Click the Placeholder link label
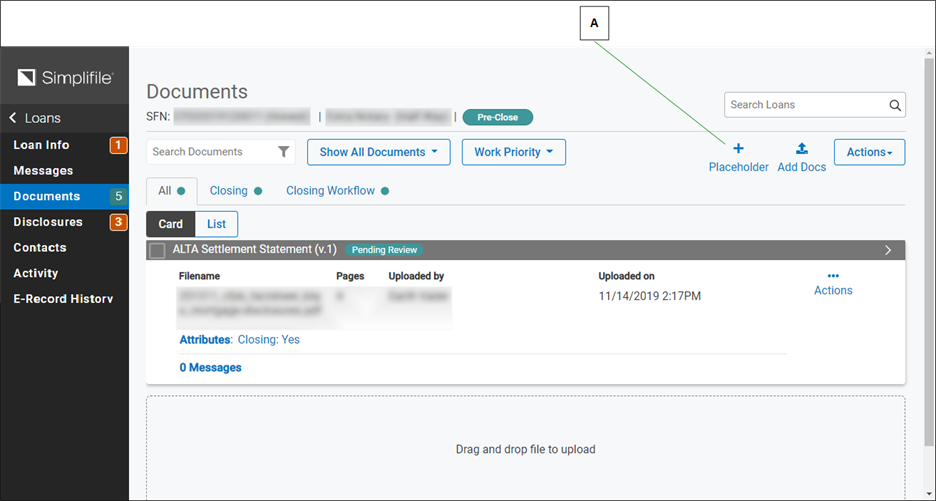936x501 pixels. [x=738, y=167]
